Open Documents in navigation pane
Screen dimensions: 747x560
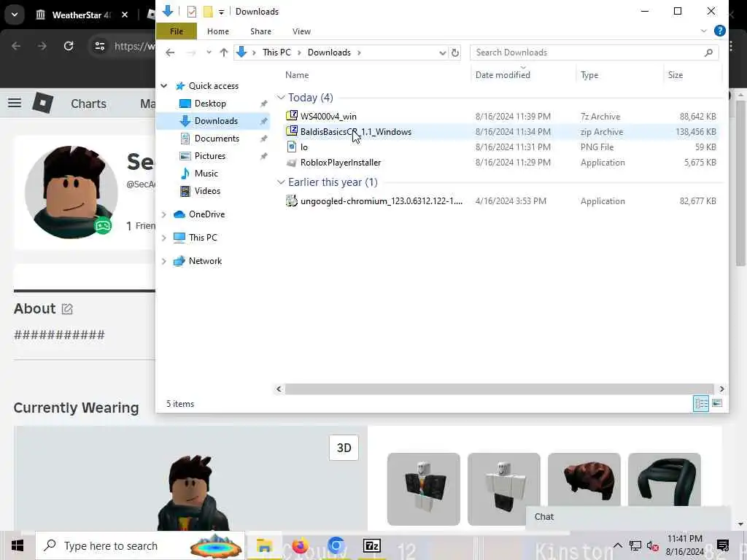[217, 139]
